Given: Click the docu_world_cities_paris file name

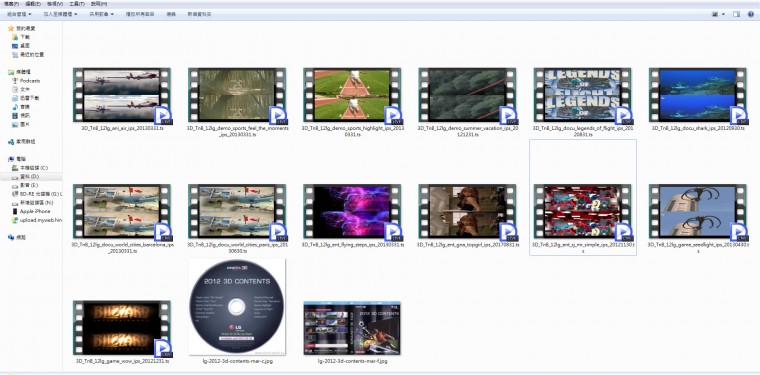Looking at the screenshot, I should point(238,248).
